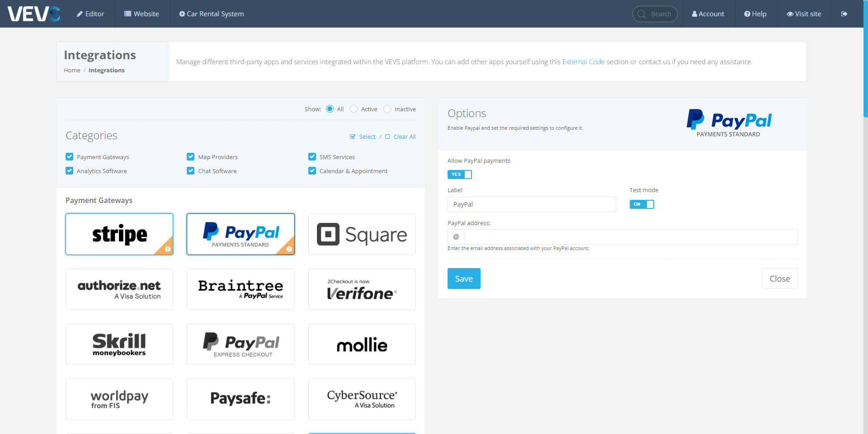
Task: Open the Search field in the top bar
Action: 655,14
